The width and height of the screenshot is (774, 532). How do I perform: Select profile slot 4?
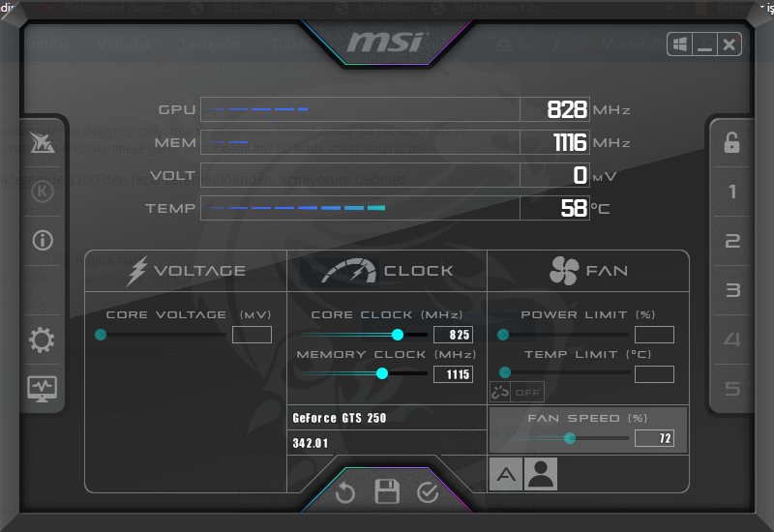732,340
